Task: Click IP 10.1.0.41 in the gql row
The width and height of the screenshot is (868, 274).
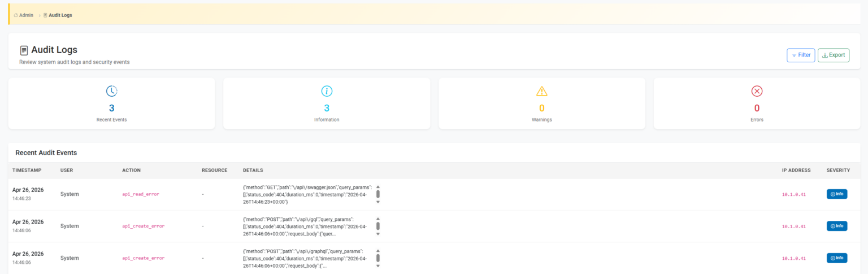Action: (x=794, y=226)
